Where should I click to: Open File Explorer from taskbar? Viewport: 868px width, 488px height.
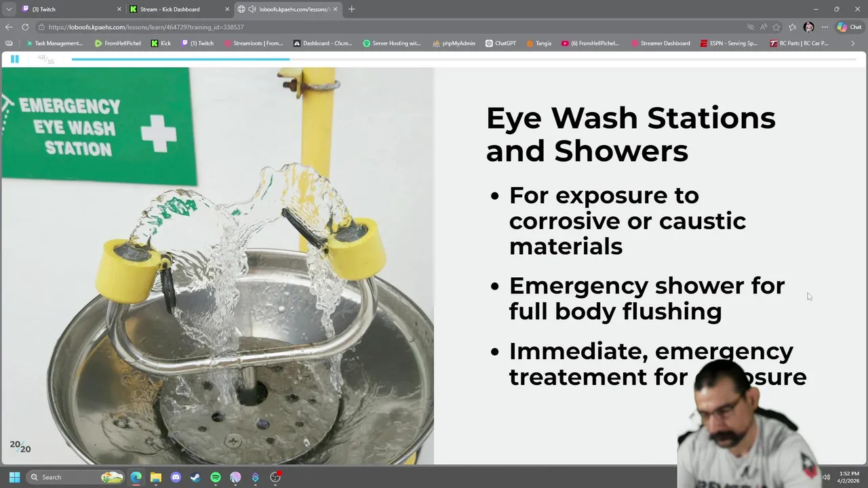156,477
